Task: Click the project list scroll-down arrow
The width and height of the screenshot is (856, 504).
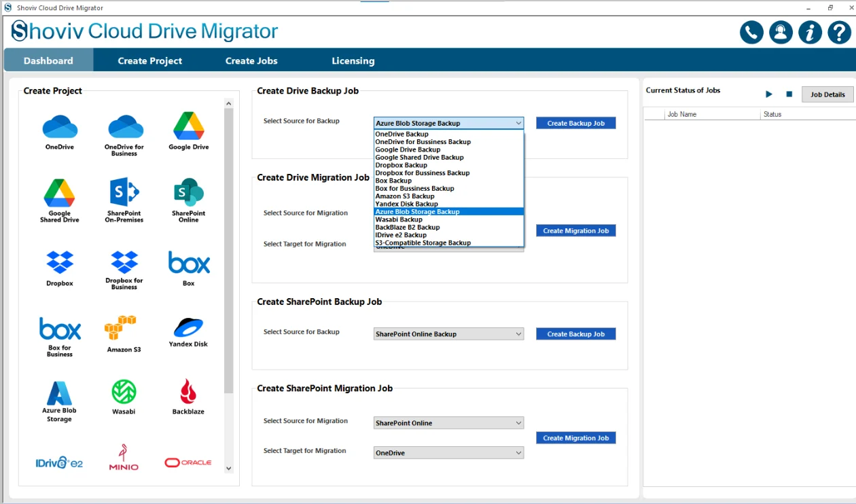Action: [x=228, y=468]
